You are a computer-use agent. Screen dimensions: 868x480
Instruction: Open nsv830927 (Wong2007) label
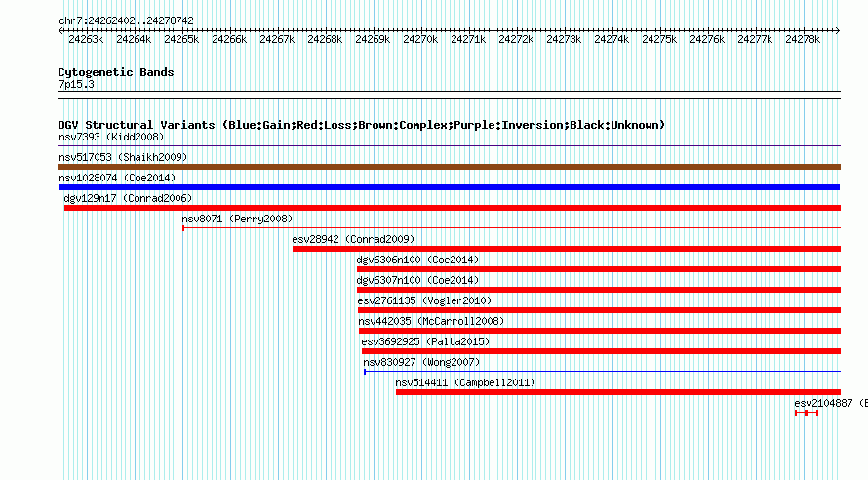pos(422,362)
